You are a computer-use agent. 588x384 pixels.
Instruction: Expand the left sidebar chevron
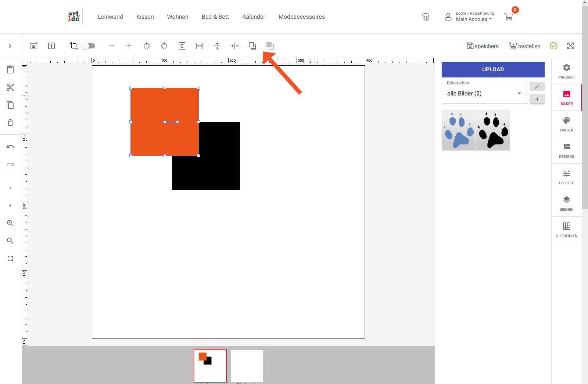[10, 46]
